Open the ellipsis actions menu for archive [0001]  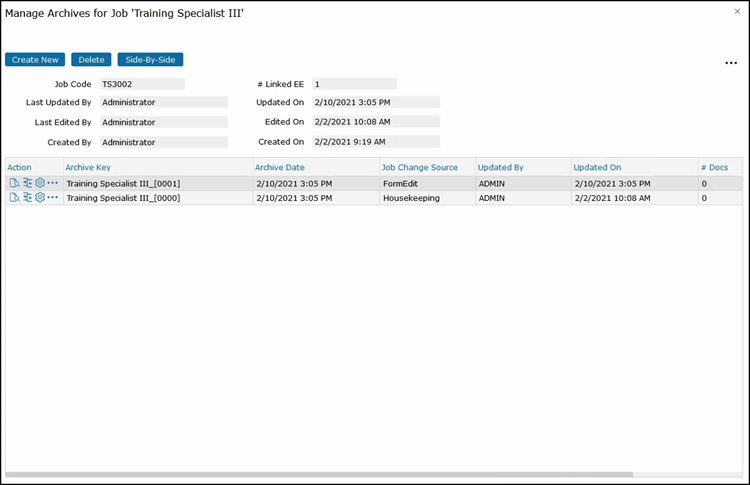coord(53,184)
